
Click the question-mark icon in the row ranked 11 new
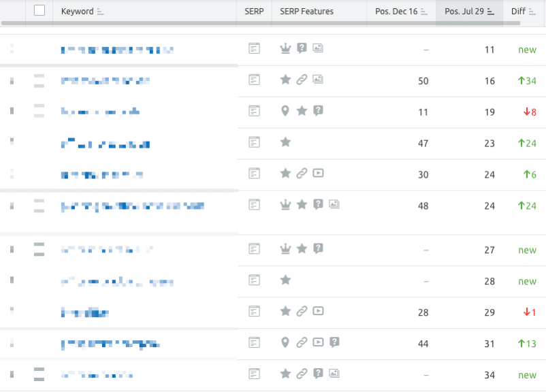(x=302, y=48)
